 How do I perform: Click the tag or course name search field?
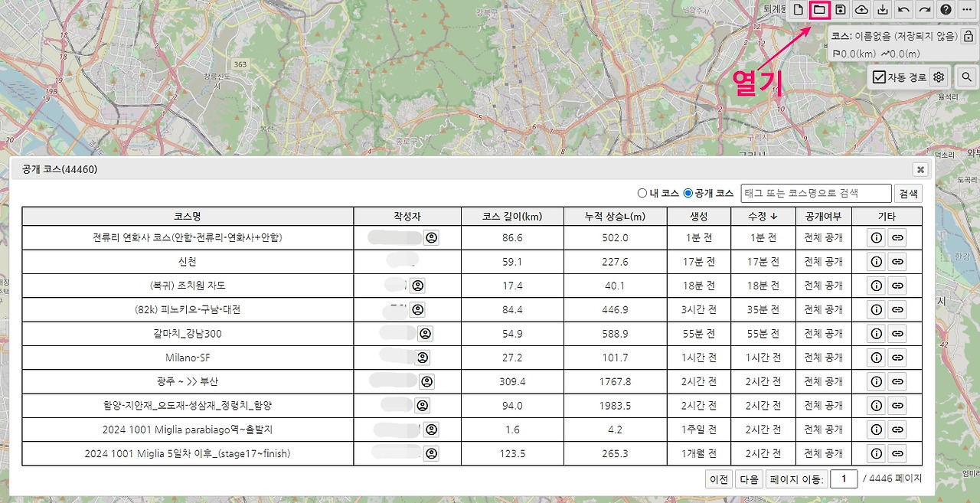pyautogui.click(x=816, y=193)
